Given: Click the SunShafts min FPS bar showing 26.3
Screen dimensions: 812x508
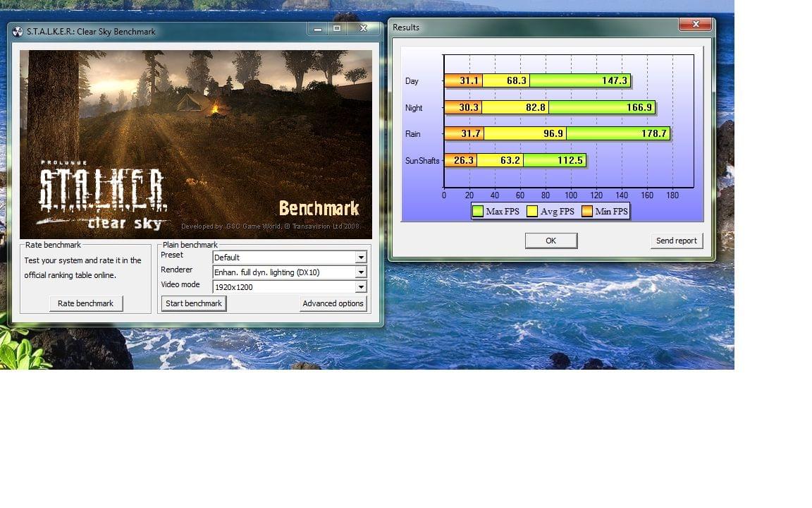Looking at the screenshot, I should coord(460,161).
